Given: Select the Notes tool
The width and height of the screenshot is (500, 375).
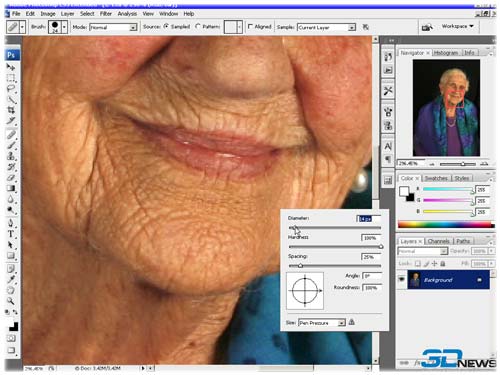Looking at the screenshot, I should [x=11, y=269].
